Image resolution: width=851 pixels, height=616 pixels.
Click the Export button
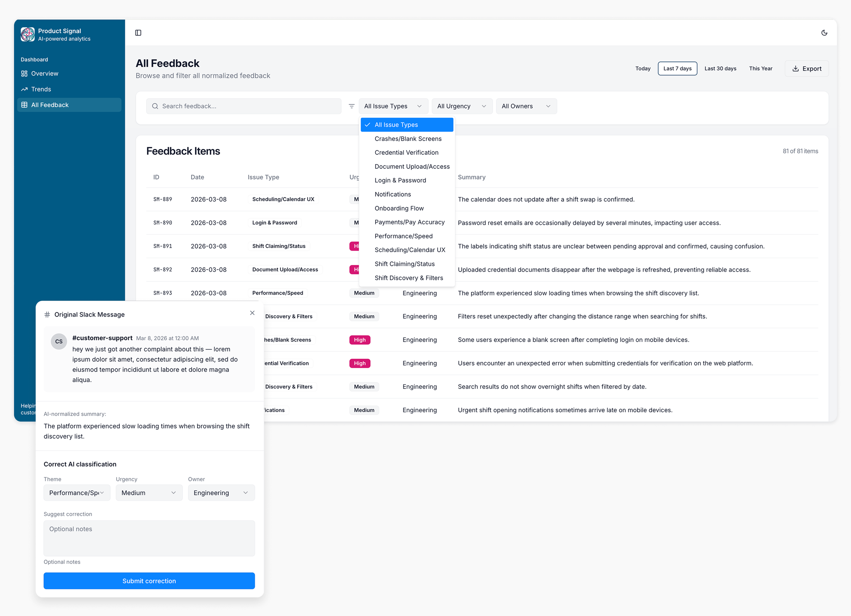[806, 69]
